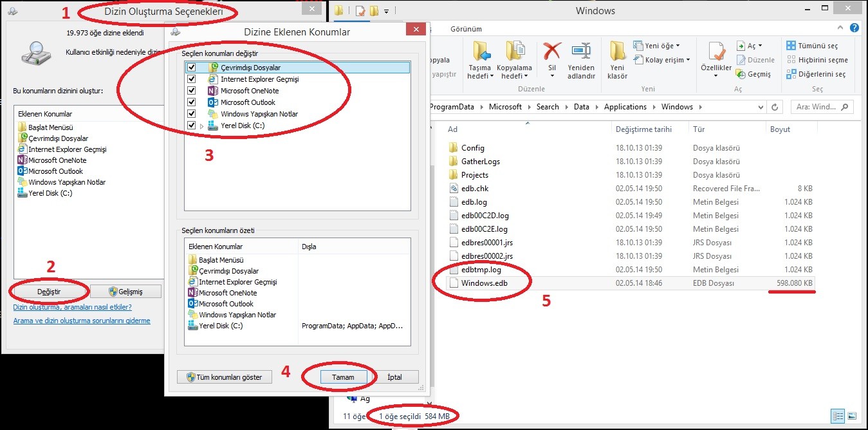Screen dimensions: 868x430
Task: Click the edb.log file icon
Action: (453, 202)
